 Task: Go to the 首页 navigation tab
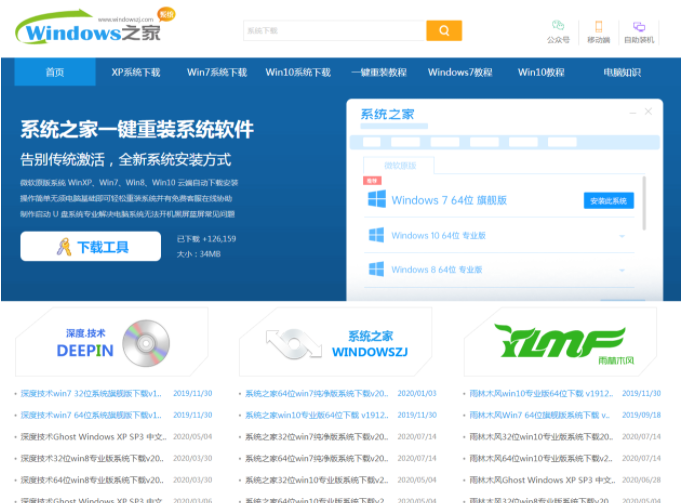coord(55,72)
